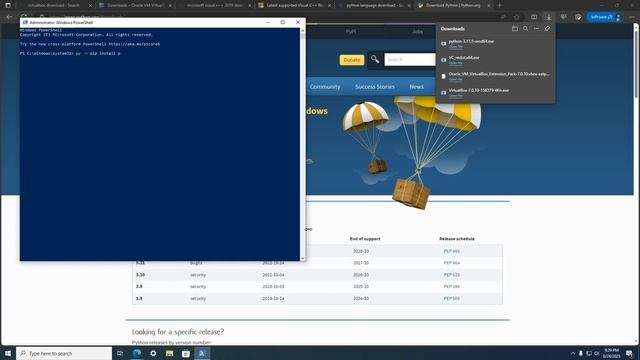Show hidden tray icons chevron
The image size is (640, 360).
[x=573, y=353]
